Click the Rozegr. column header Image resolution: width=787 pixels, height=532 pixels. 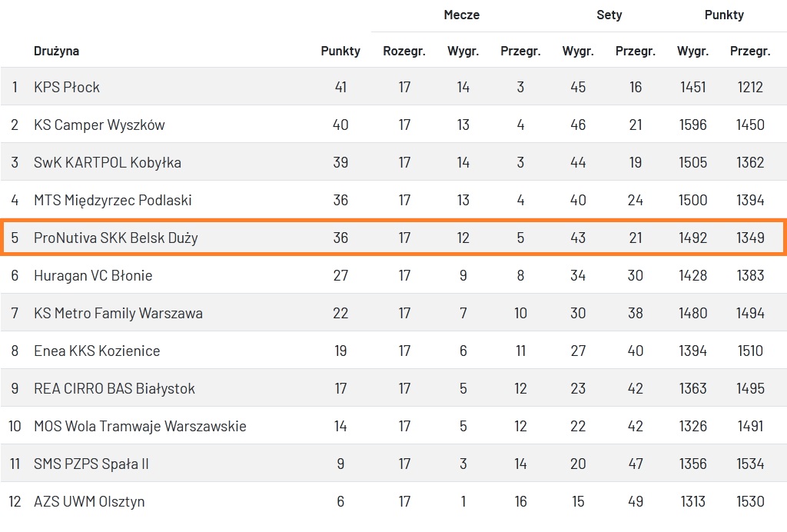tap(404, 52)
